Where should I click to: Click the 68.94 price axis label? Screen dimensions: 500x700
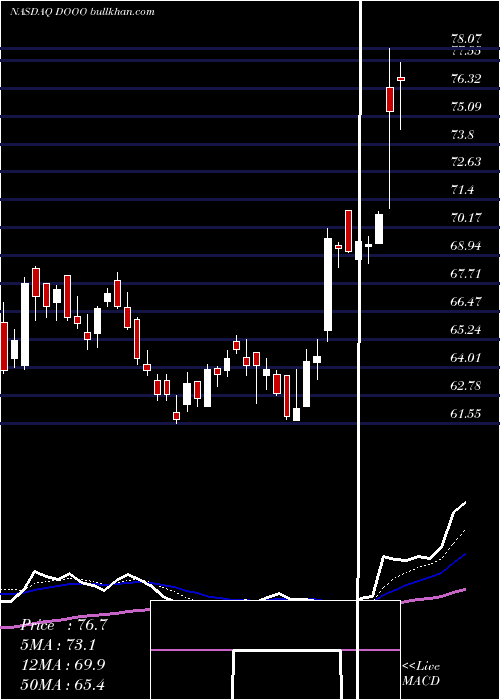point(466,246)
